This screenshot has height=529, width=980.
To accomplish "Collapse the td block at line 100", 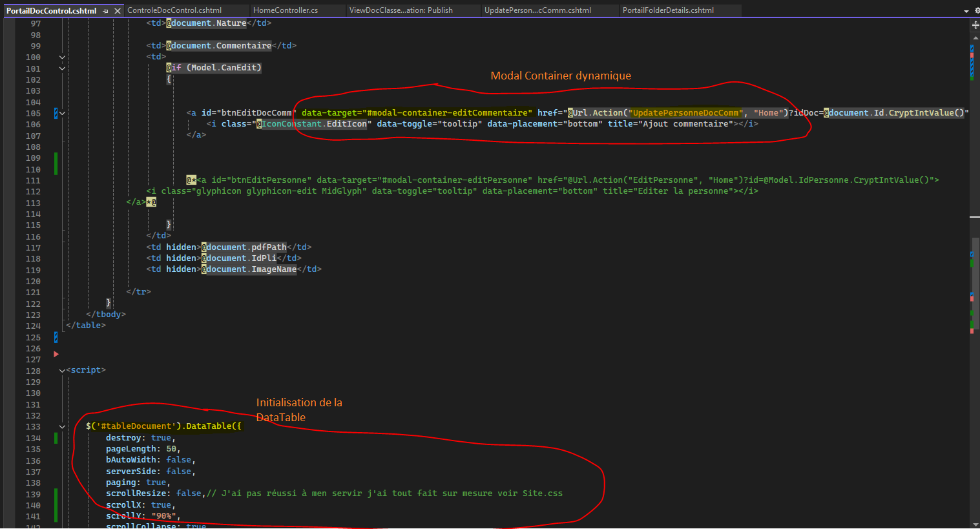I will tap(63, 57).
